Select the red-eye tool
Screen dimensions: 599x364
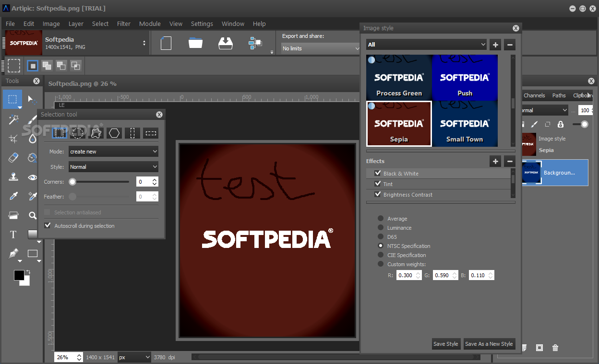tap(33, 177)
